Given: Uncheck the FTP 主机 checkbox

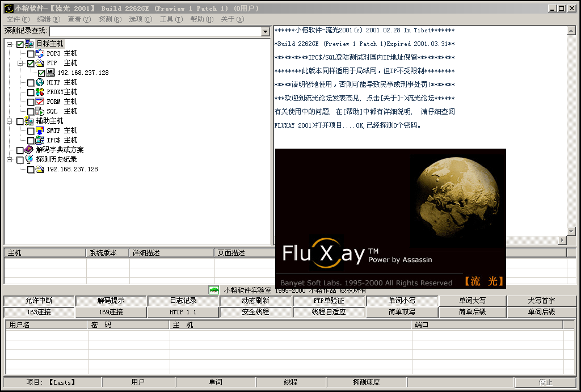Looking at the screenshot, I should [x=31, y=64].
